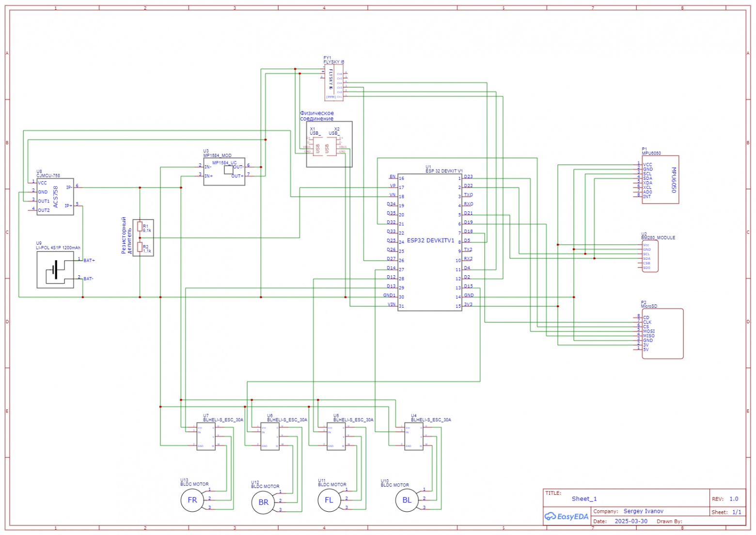Select the FL brushless motor symbol

[x=329, y=500]
